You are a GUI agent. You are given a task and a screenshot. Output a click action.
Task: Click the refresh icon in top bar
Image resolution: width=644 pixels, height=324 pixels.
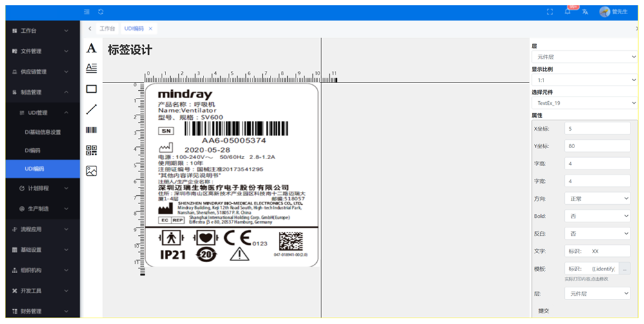[x=101, y=12]
